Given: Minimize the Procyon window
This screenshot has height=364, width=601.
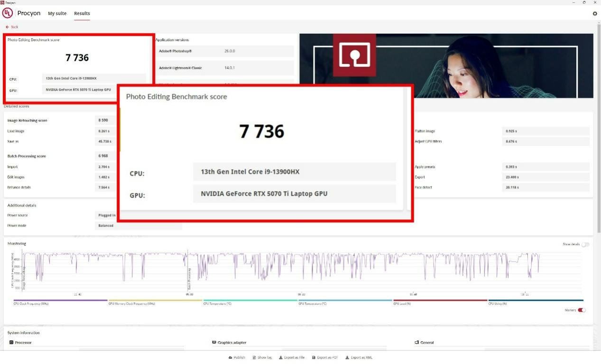Looking at the screenshot, I should coord(574,2).
